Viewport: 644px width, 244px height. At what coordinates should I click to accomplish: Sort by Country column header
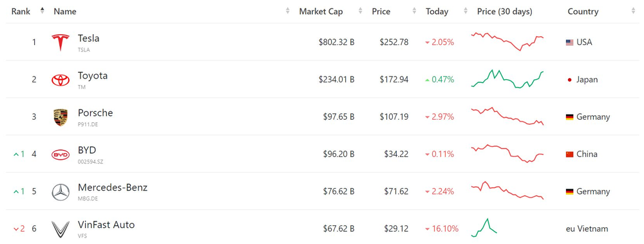(583, 12)
